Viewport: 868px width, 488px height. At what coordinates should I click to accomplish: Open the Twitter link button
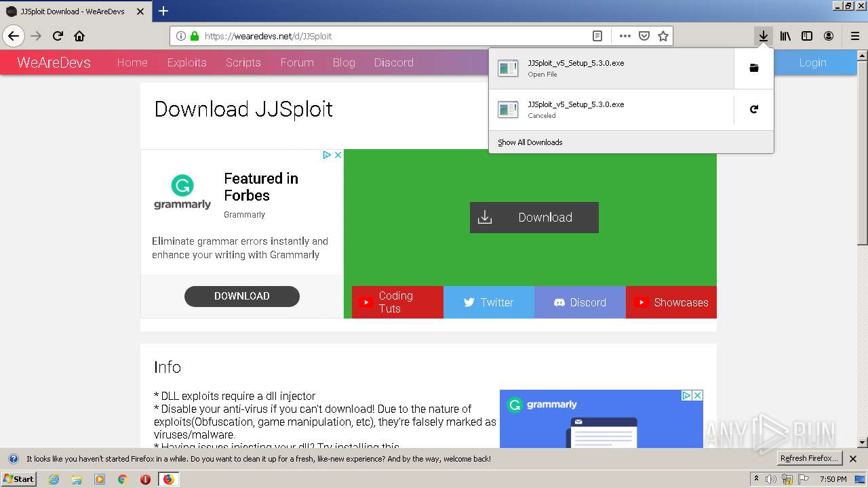pyautogui.click(x=489, y=302)
